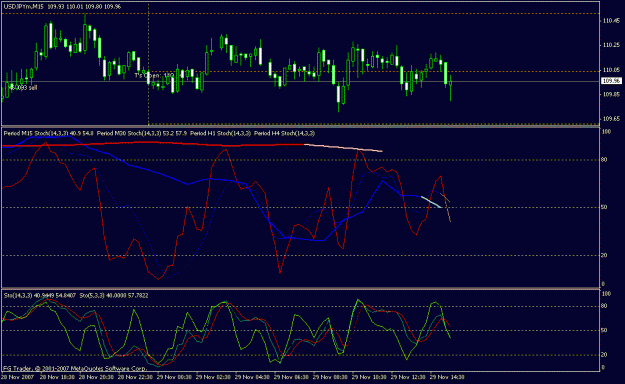The width and height of the screenshot is (625, 384).
Task: Select the 29 Nov 02:30 time label
Action: coord(213,377)
